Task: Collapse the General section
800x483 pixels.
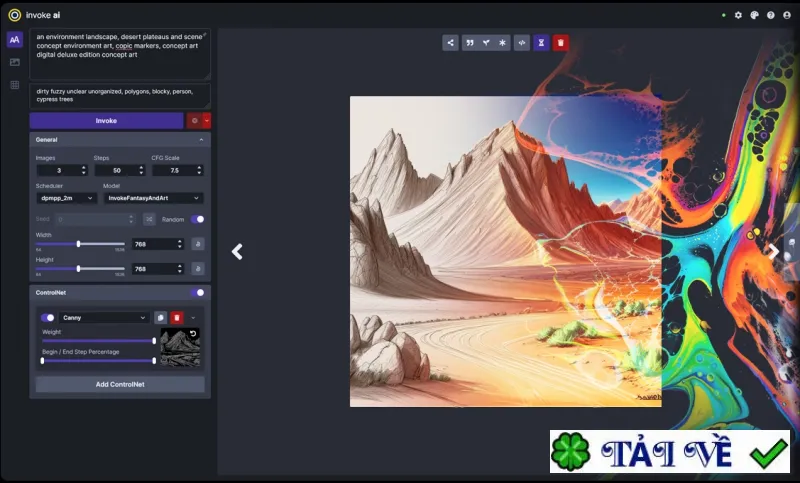Action: [201, 140]
